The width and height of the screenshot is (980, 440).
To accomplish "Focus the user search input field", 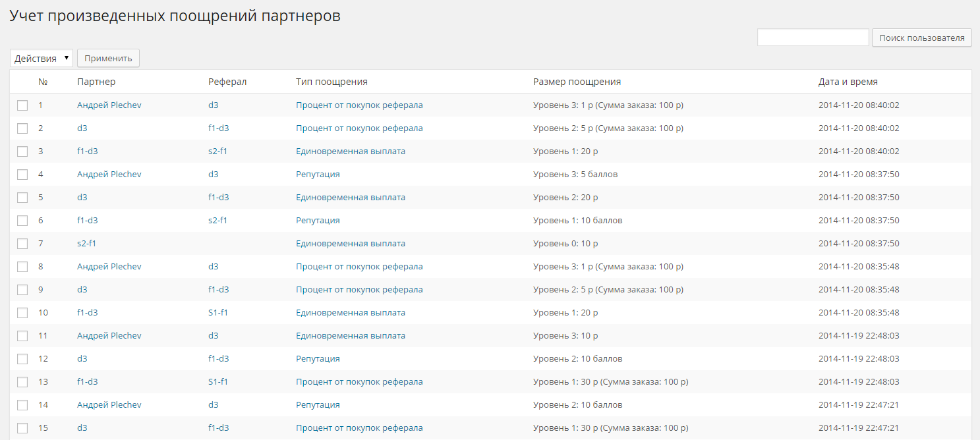I will [x=813, y=38].
